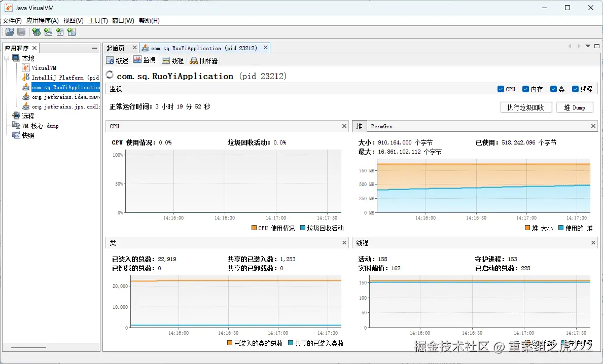Maximize the editor area window icon
This screenshot has width=603, height=364.
tap(597, 46)
